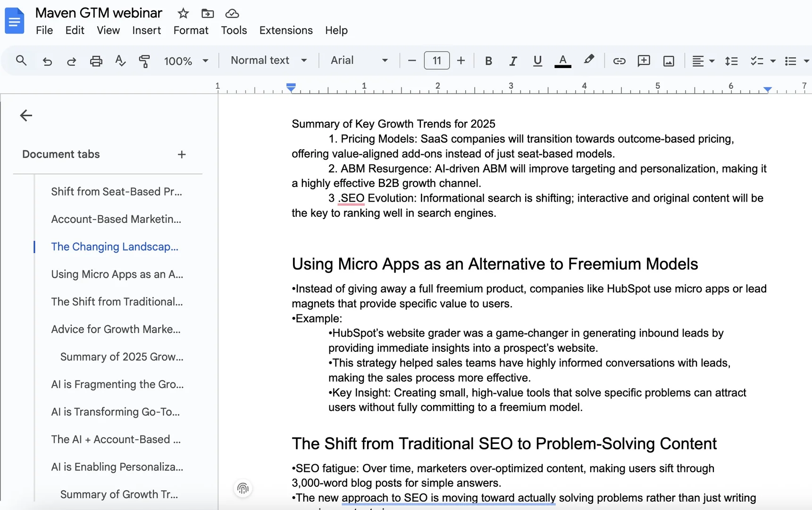Insert a bulleted list
This screenshot has width=812, height=510.
[791, 61]
